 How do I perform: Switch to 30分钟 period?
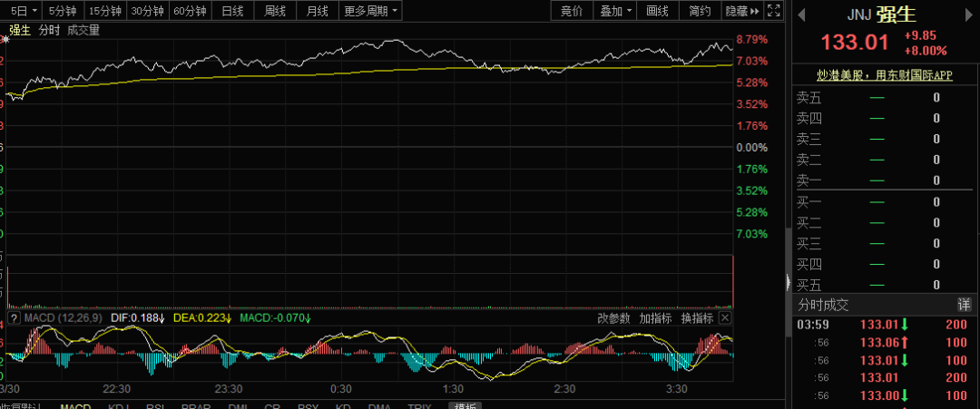pyautogui.click(x=148, y=11)
